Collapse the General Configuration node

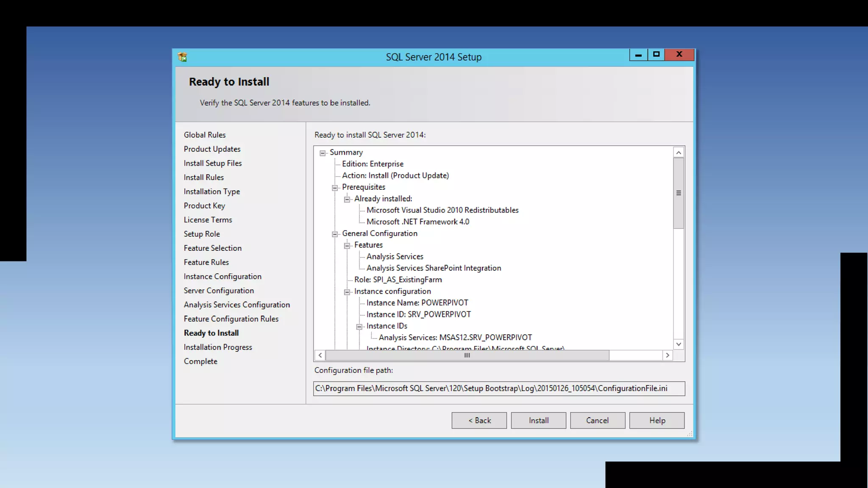click(335, 234)
